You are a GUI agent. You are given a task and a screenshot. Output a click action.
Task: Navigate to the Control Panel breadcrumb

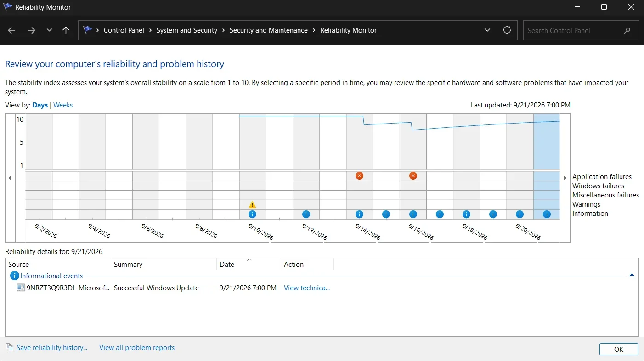pos(124,30)
